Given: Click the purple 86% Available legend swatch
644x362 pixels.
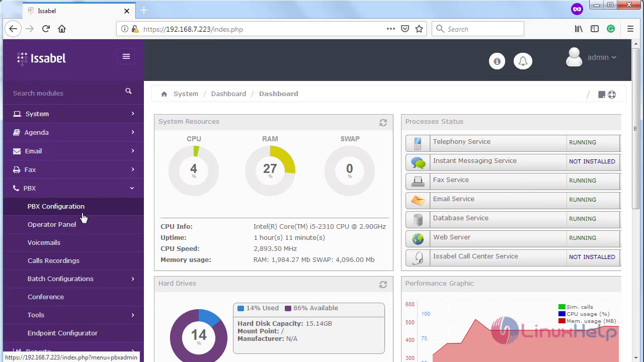Looking at the screenshot, I should (x=288, y=308).
